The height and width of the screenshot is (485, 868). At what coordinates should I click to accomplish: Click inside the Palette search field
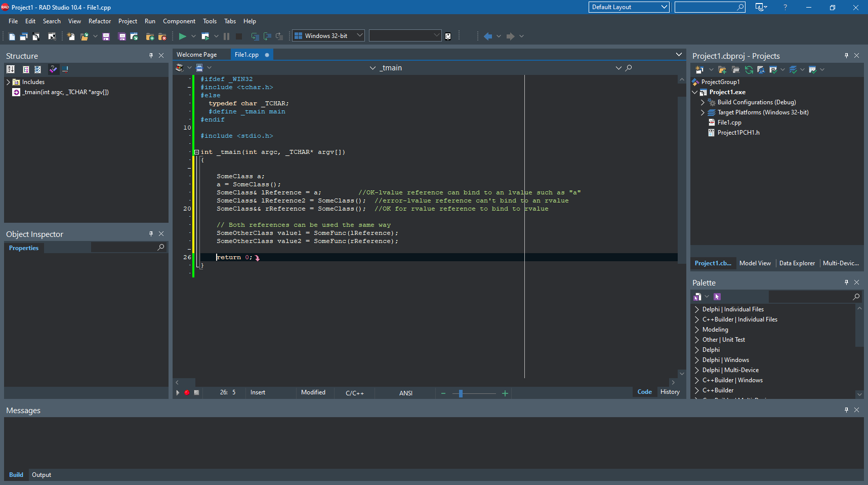810,297
